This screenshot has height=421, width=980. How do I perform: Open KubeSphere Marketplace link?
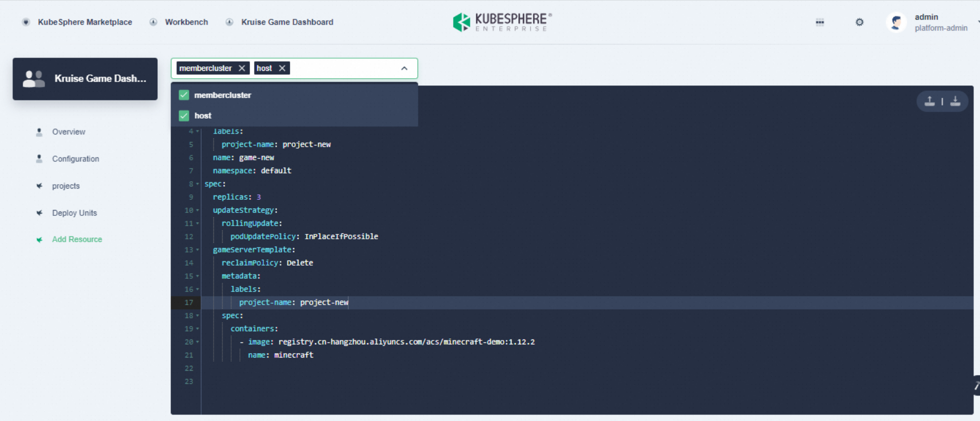(x=85, y=22)
